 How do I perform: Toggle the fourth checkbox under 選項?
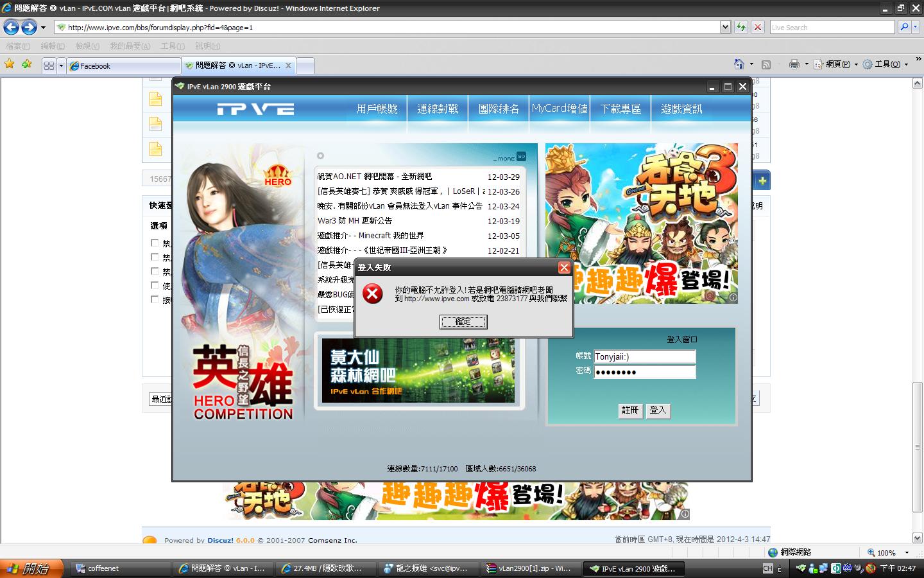[x=155, y=285]
